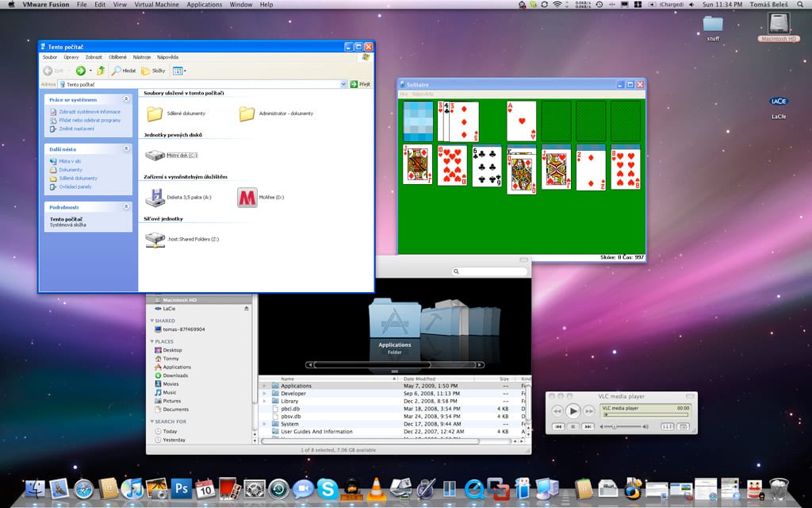Collapse the Další místa panel

[126, 148]
